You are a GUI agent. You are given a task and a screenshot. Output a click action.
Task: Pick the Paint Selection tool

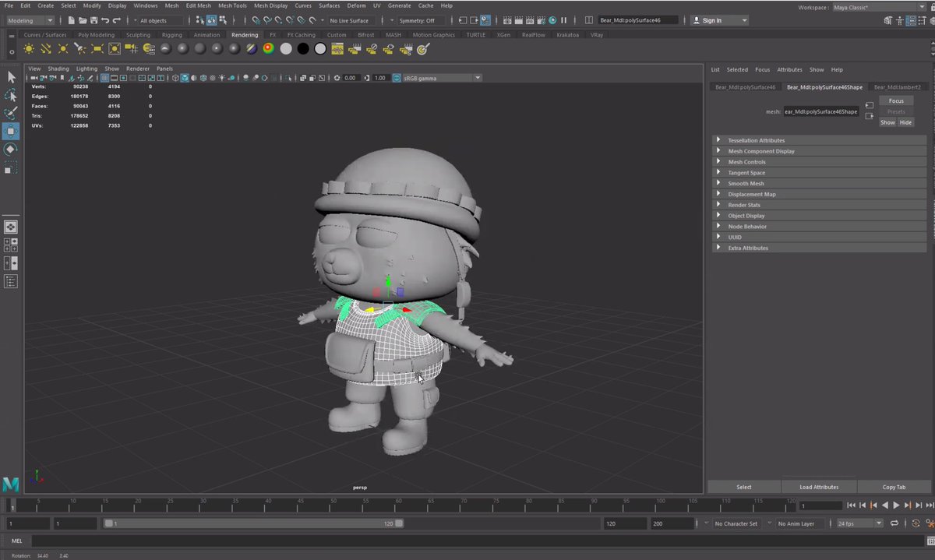click(x=11, y=113)
